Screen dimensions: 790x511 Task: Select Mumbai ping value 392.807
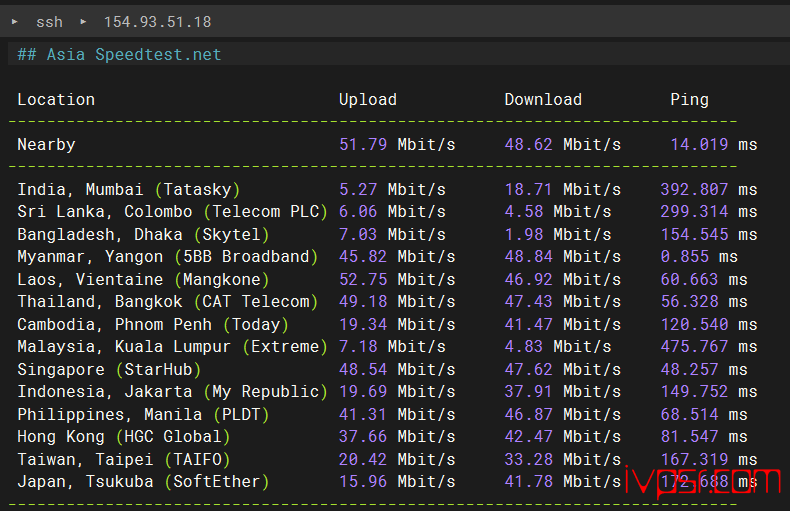pyautogui.click(x=694, y=189)
